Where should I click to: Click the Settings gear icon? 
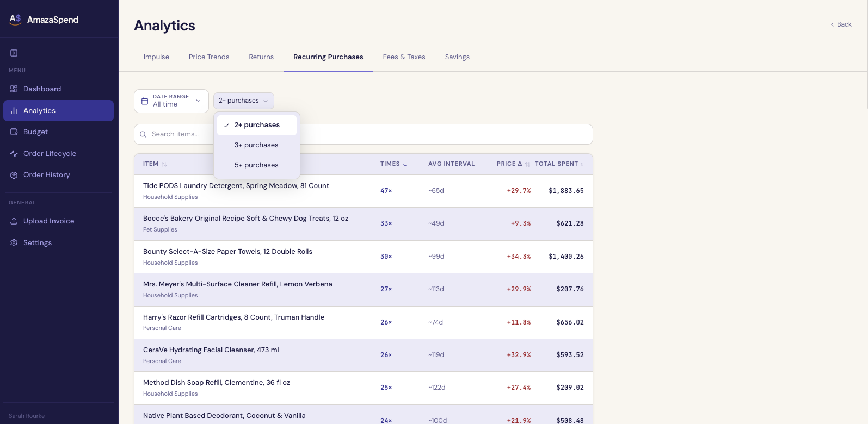pyautogui.click(x=14, y=242)
